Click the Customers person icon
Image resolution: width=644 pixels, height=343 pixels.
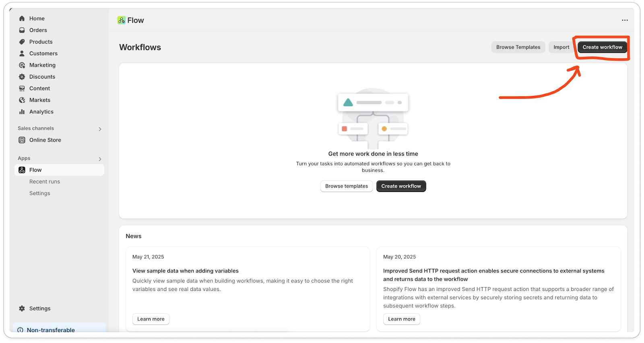tap(22, 54)
